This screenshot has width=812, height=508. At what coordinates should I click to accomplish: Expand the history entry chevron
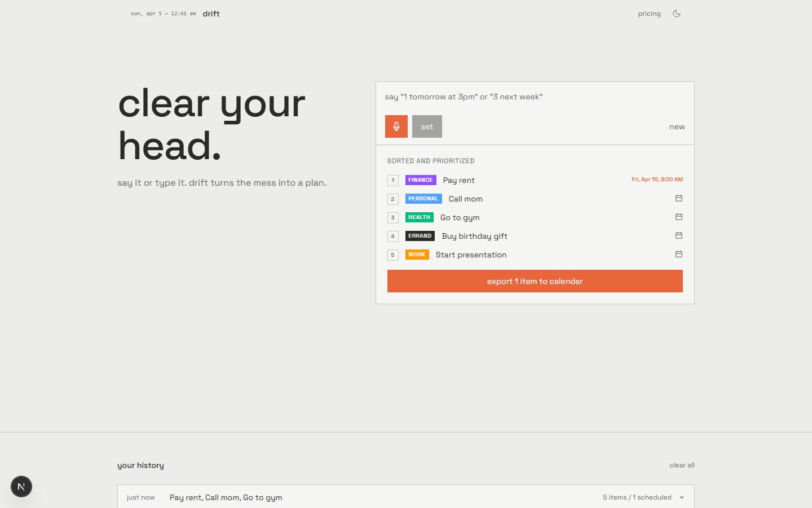click(x=682, y=497)
